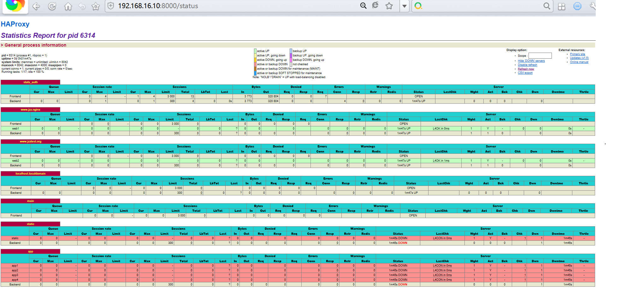Click the address bar URL field
The width and height of the screenshot is (644, 288).
237,6
